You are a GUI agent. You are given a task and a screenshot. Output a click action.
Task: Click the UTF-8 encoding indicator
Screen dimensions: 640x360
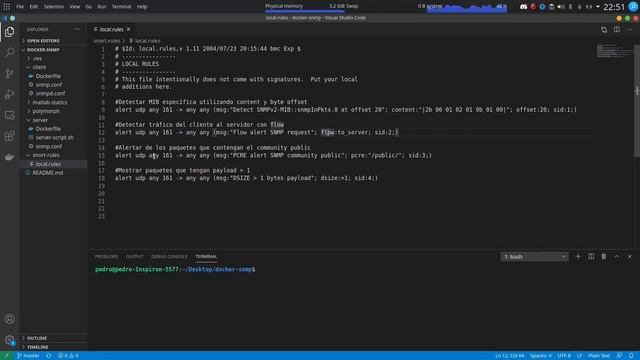pos(564,356)
